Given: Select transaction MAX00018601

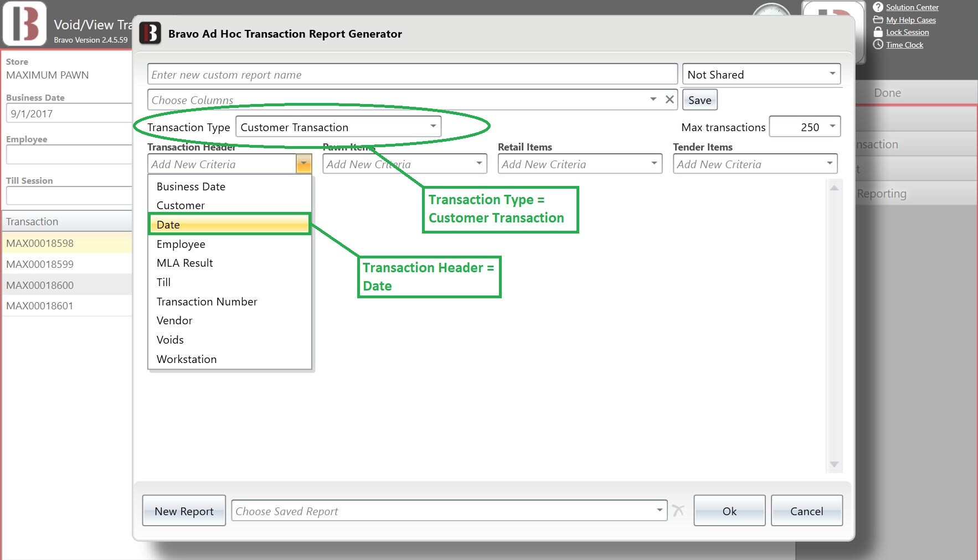Looking at the screenshot, I should 67,305.
